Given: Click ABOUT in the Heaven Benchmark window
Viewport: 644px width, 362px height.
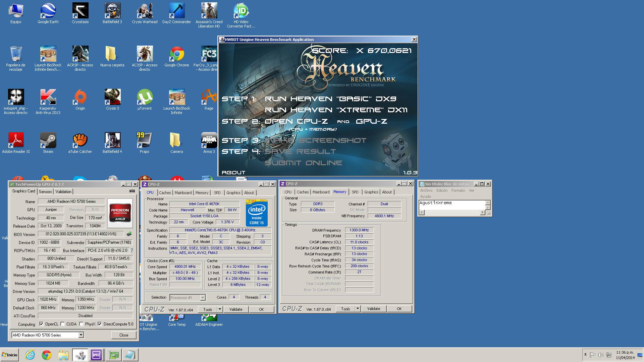Looking at the screenshot, I should pyautogui.click(x=233, y=173).
